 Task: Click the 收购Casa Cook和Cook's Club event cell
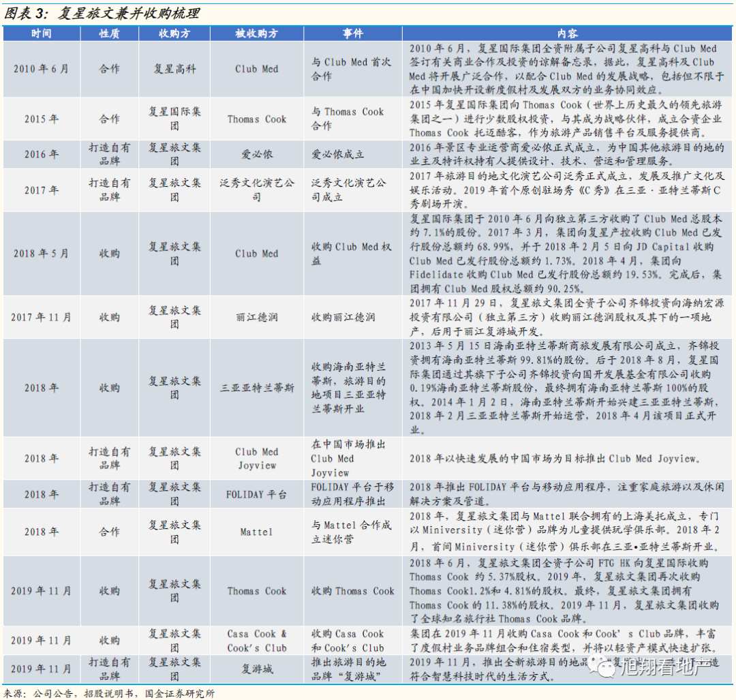[352, 641]
